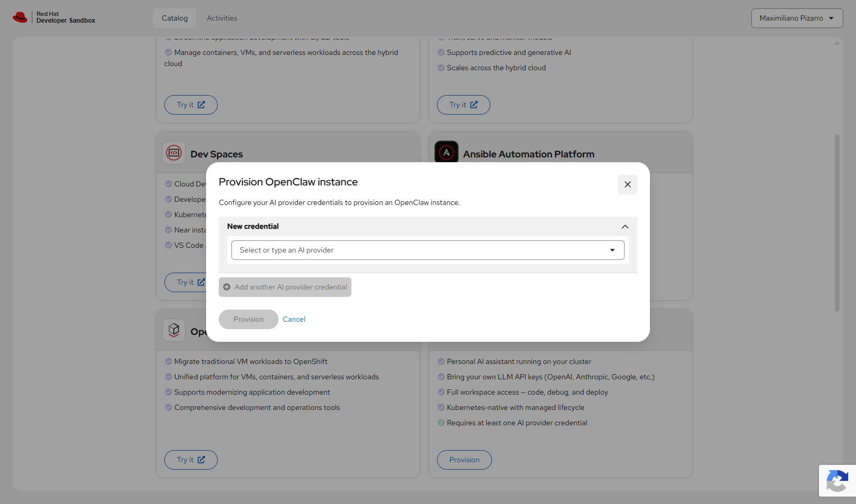Click Try it under Scales across the hybrid cloud

click(463, 105)
